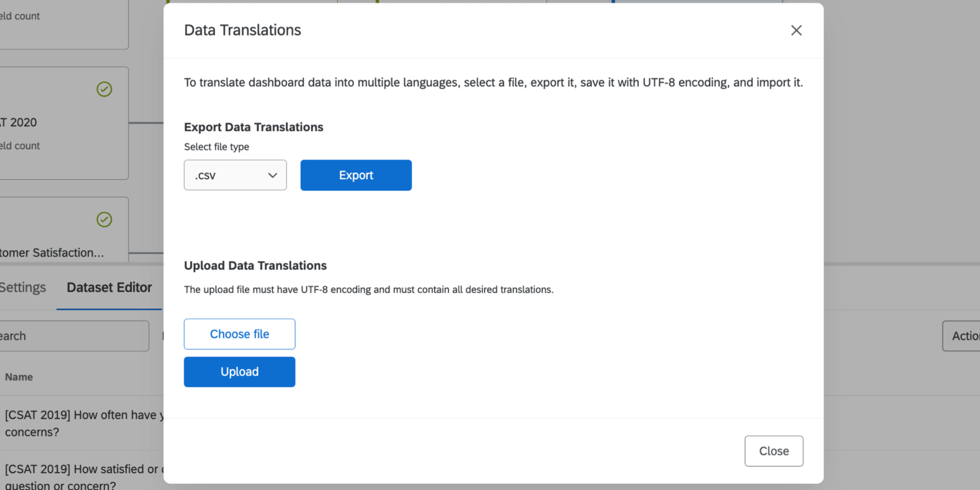The width and height of the screenshot is (980, 490).
Task: Open the .csv file type dropdown
Action: pyautogui.click(x=235, y=175)
